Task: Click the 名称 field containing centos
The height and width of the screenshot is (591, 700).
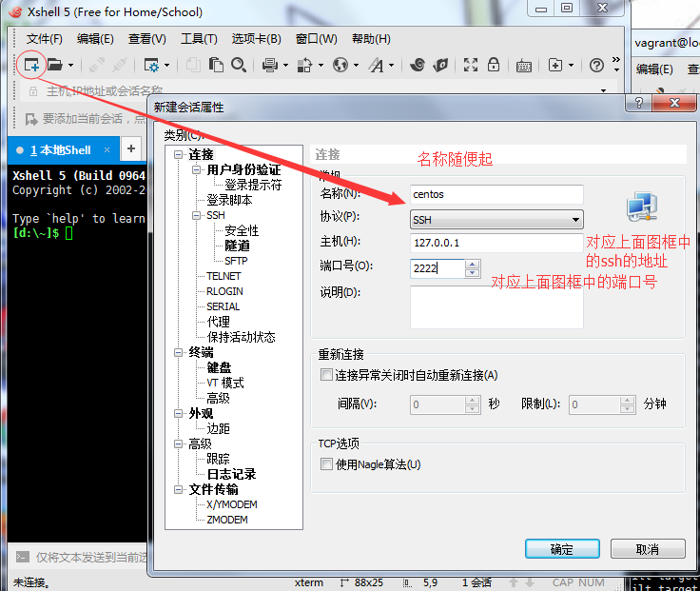Action: coord(496,194)
